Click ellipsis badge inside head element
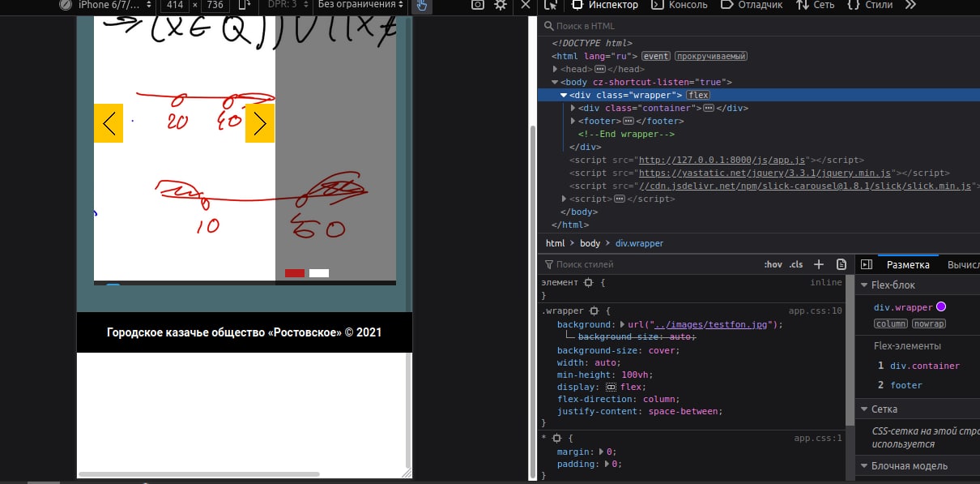 point(600,70)
